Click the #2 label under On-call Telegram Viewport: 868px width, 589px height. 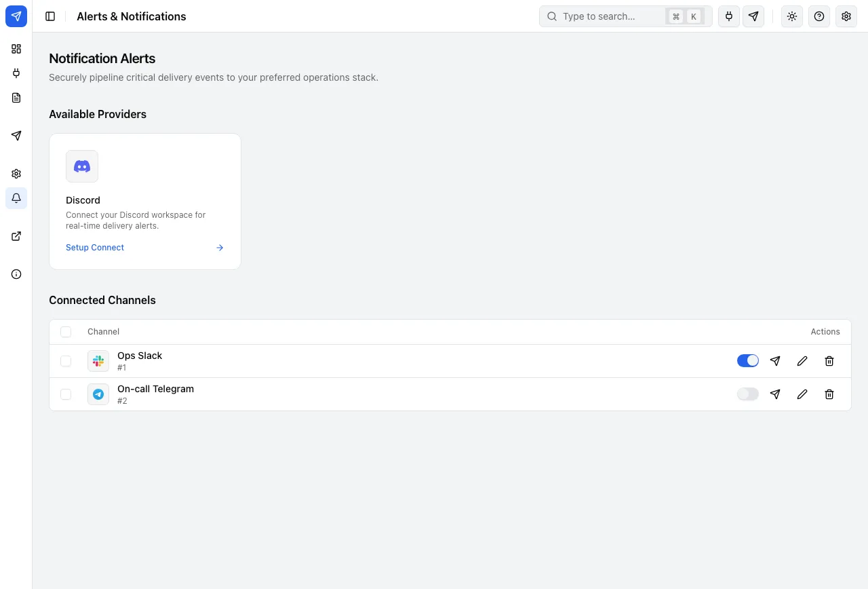coord(122,401)
